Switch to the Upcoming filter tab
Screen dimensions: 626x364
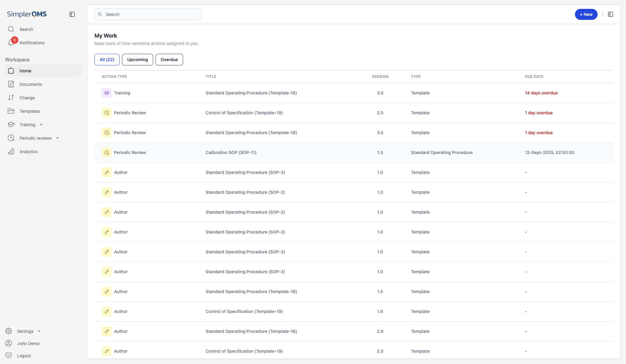point(137,60)
